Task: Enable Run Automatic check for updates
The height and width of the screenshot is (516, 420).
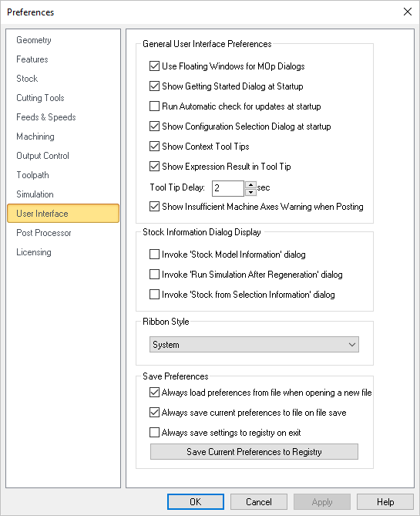Action: point(154,106)
